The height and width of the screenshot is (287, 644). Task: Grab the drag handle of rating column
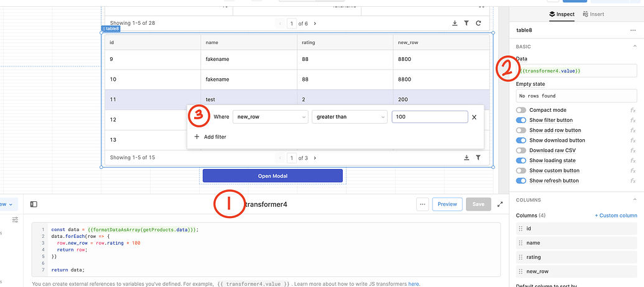coord(521,257)
